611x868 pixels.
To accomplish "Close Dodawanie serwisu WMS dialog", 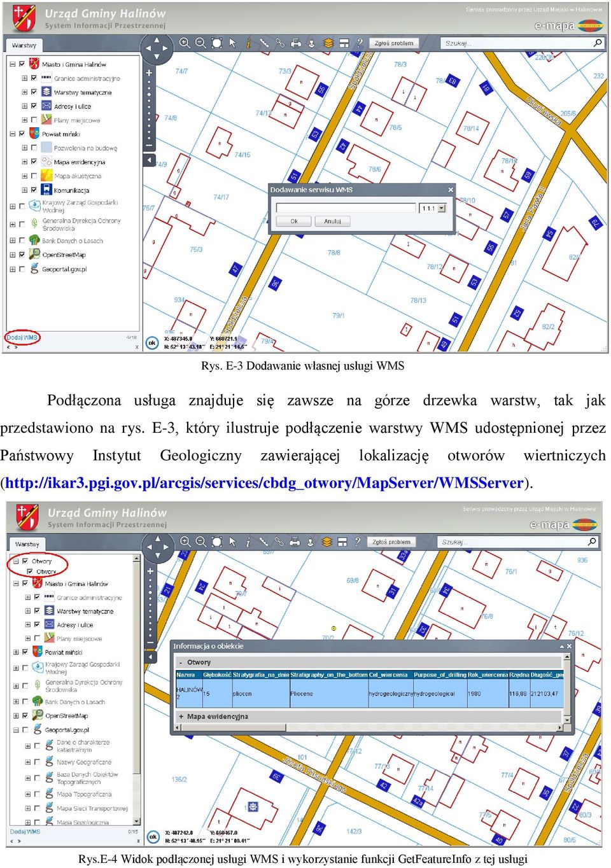I will [451, 190].
